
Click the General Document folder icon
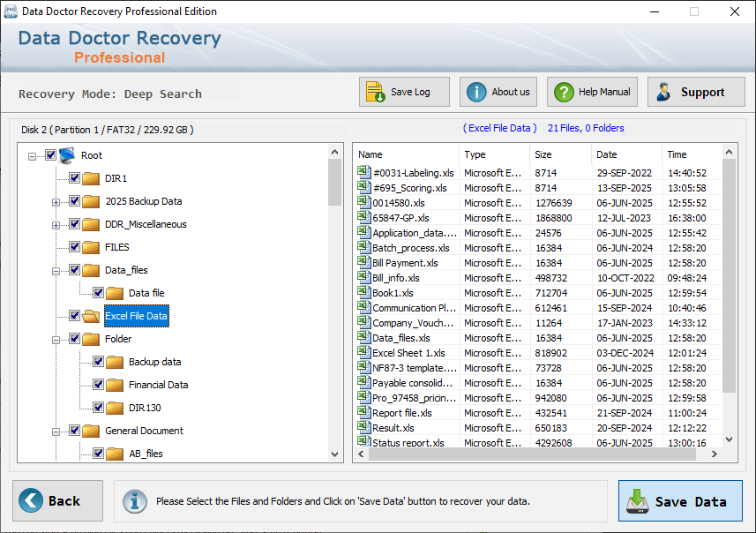[91, 431]
